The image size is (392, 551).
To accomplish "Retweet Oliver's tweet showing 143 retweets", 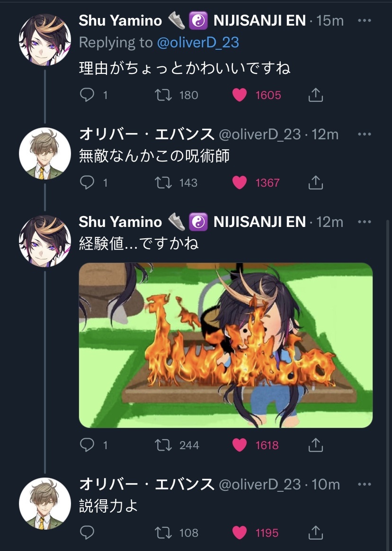I will 163,182.
